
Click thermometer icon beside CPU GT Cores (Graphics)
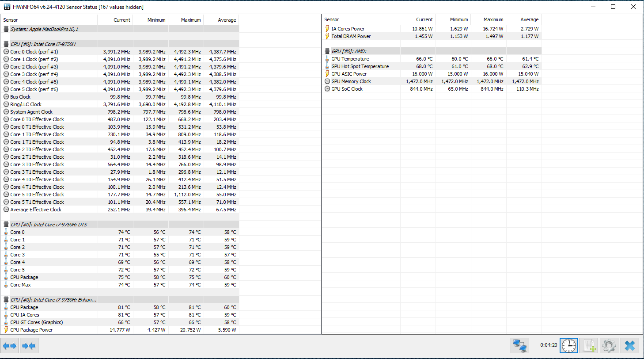[x=6, y=322]
